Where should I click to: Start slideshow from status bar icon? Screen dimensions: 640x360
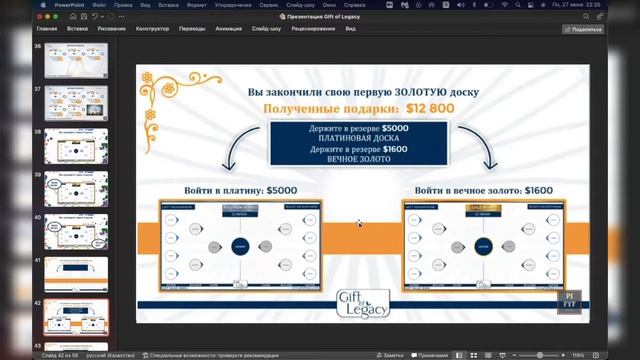point(502,356)
